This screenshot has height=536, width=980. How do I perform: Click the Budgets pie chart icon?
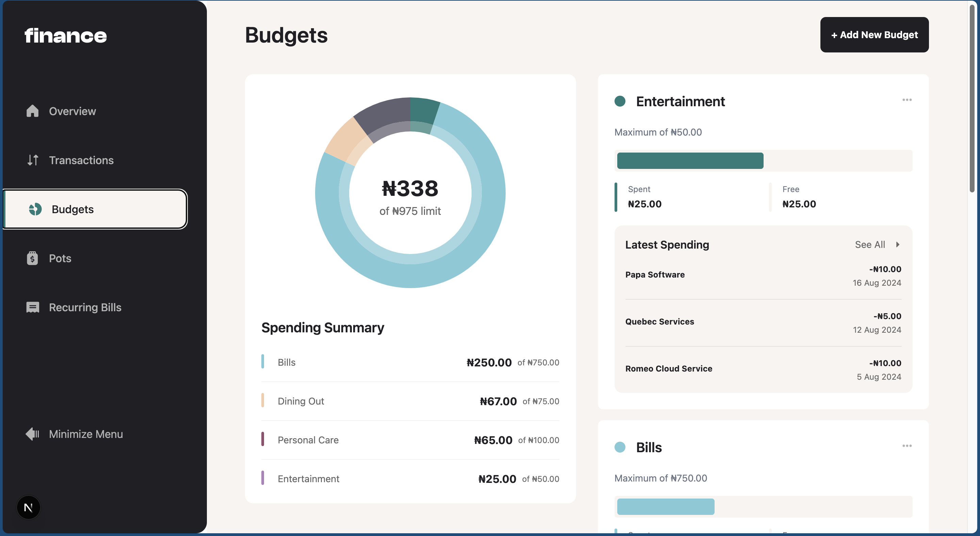point(35,209)
